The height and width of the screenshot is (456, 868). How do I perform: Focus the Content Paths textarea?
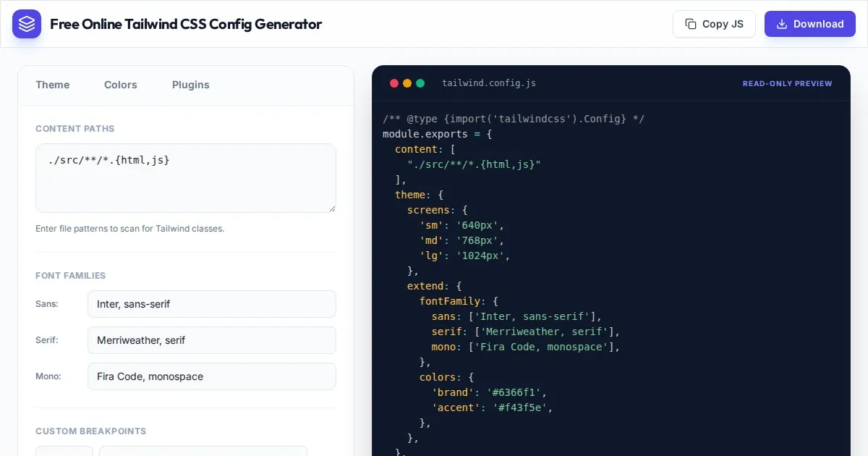tap(185, 177)
